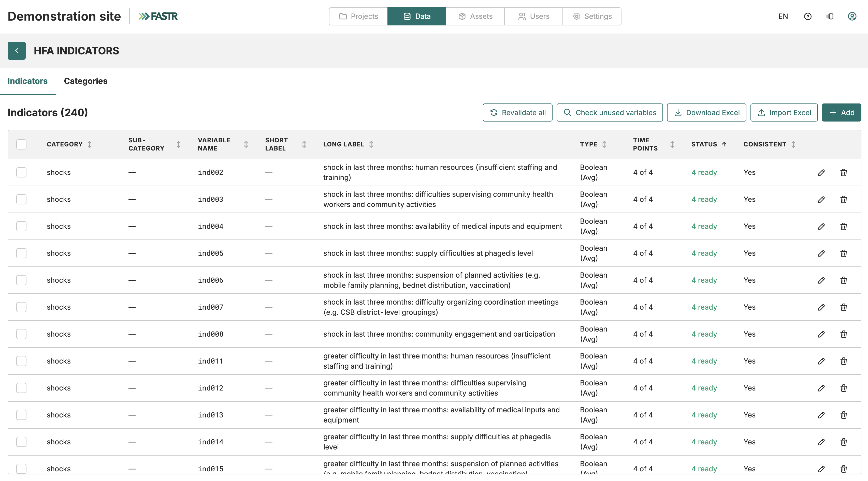Check the box for row ind011
868x481 pixels.
pyautogui.click(x=21, y=361)
